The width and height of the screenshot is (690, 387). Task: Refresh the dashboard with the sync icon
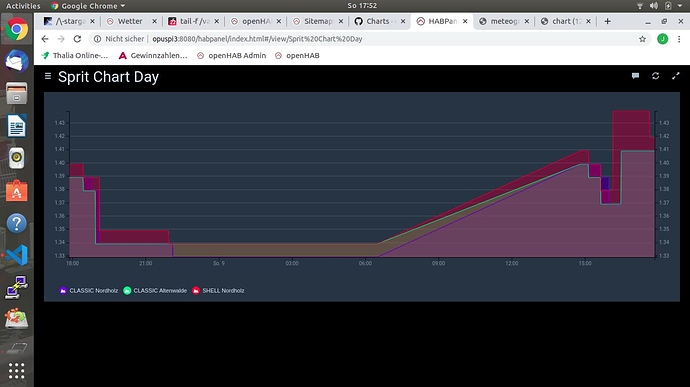656,76
